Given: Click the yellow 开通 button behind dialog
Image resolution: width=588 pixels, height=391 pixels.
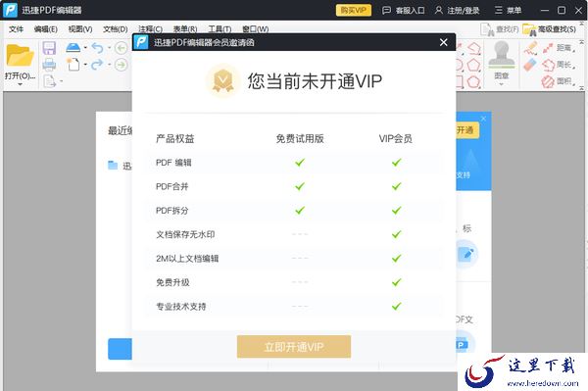Looking at the screenshot, I should [x=467, y=130].
